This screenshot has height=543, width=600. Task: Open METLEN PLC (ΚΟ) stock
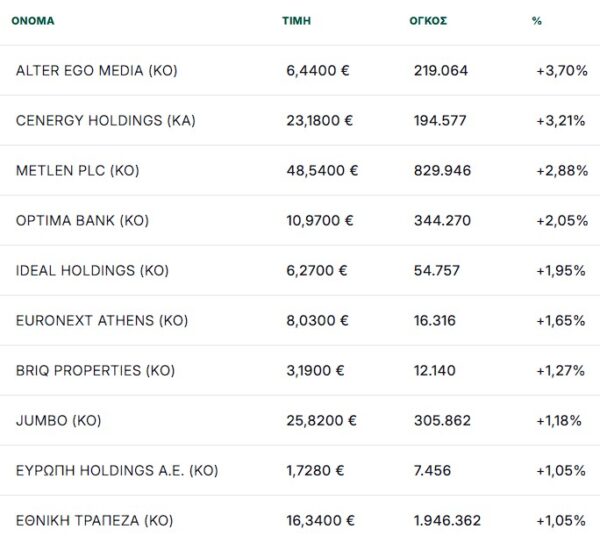pyautogui.click(x=78, y=171)
